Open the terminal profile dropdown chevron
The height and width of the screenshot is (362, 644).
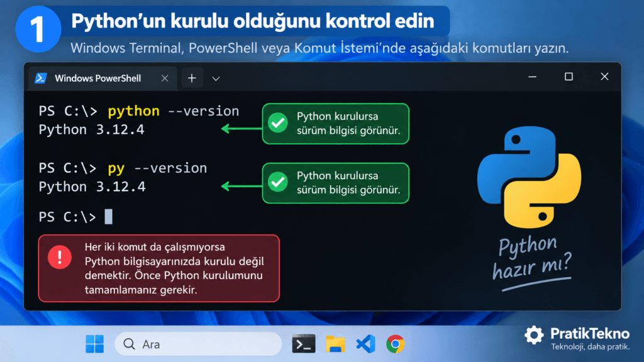216,79
